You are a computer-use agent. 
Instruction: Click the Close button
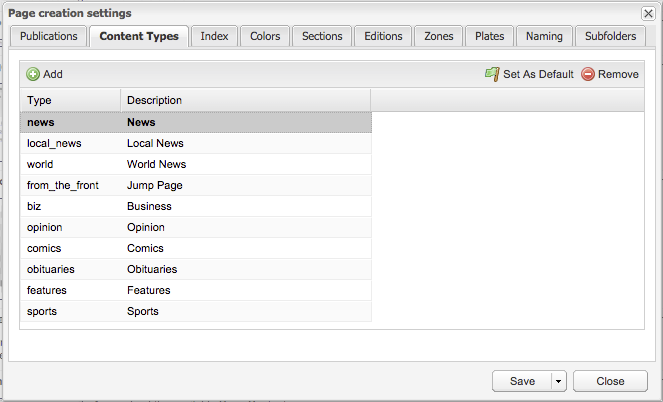point(610,381)
